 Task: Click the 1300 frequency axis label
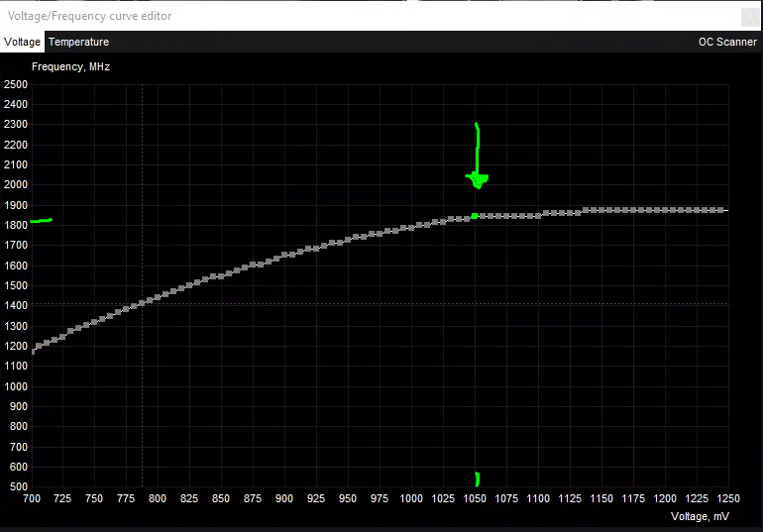click(x=16, y=326)
